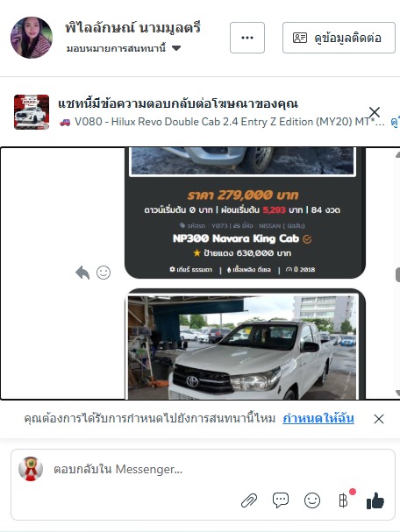Screen dimensions: 400x532
Task: Open the three-dot more options menu
Action: [246, 38]
